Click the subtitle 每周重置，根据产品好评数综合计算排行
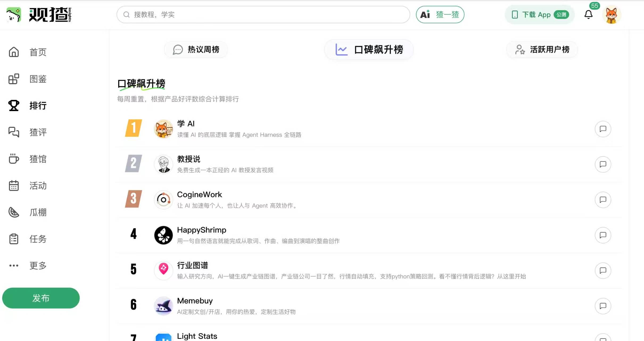 [178, 99]
